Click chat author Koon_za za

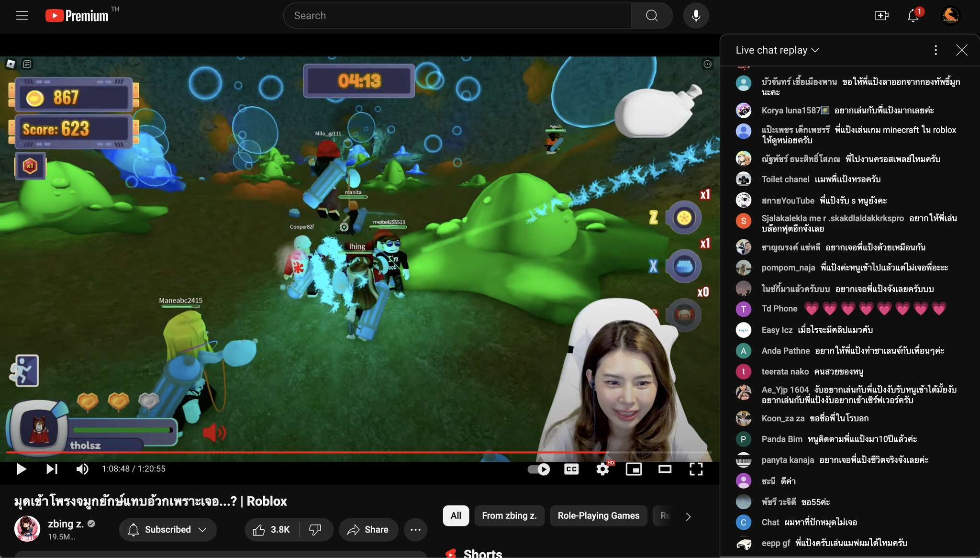point(783,418)
